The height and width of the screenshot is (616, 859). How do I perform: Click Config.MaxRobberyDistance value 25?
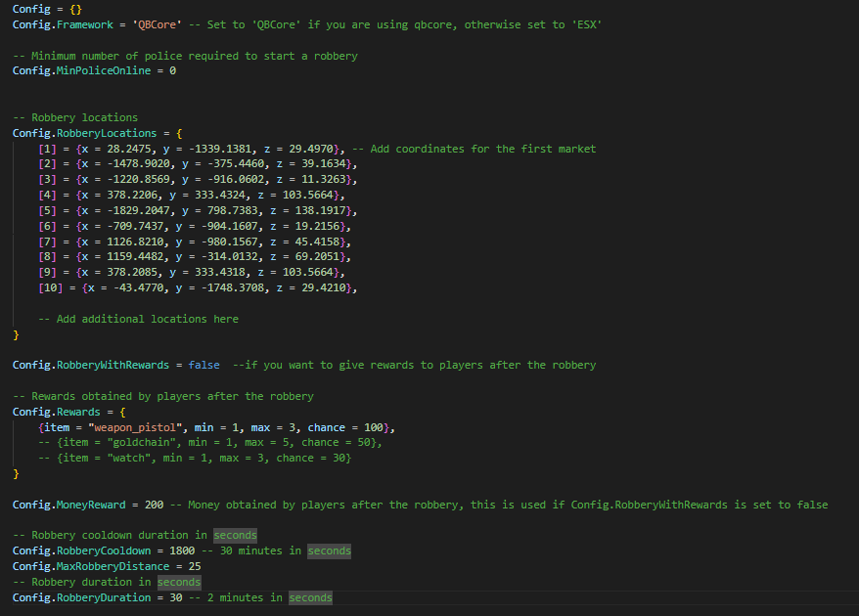click(195, 566)
